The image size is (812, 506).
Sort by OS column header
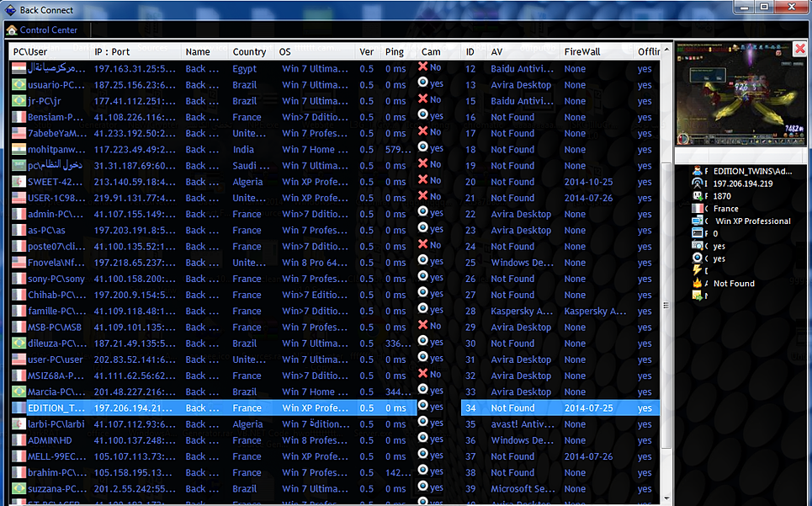[x=316, y=52]
